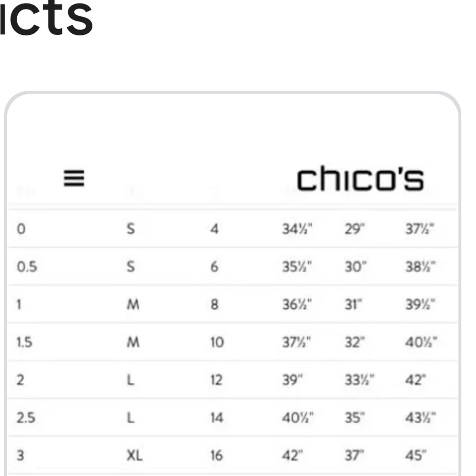The height and width of the screenshot is (476, 476).
Task: Click numeric size 4 cell
Action: [x=214, y=229]
